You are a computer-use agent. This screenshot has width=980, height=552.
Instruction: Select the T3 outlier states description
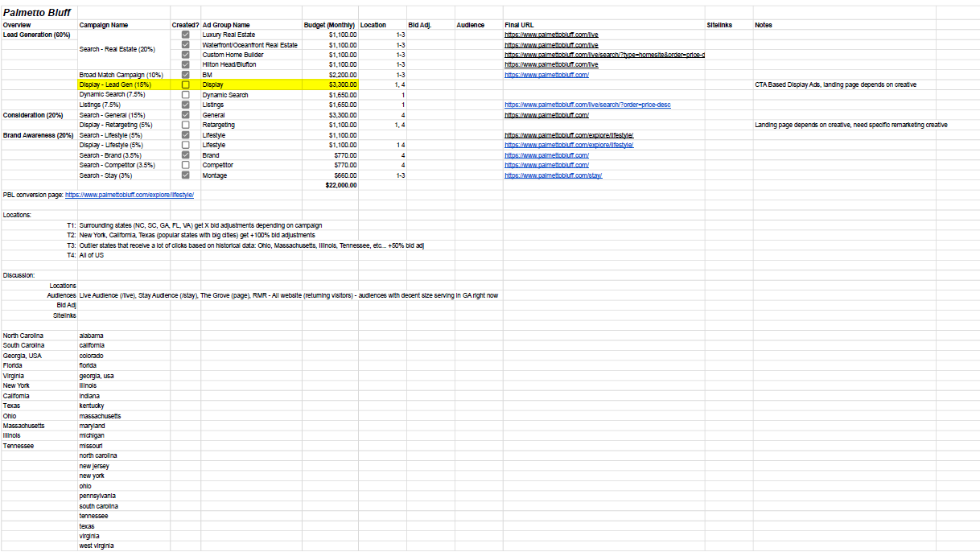click(x=252, y=245)
